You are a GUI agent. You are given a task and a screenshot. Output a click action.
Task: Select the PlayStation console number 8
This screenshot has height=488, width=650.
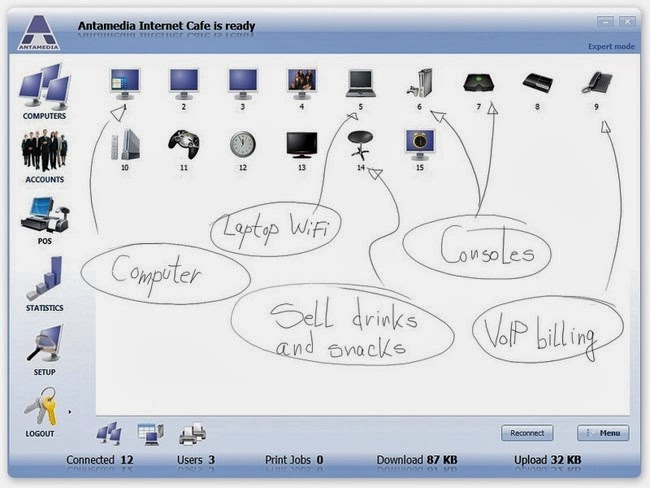click(537, 83)
